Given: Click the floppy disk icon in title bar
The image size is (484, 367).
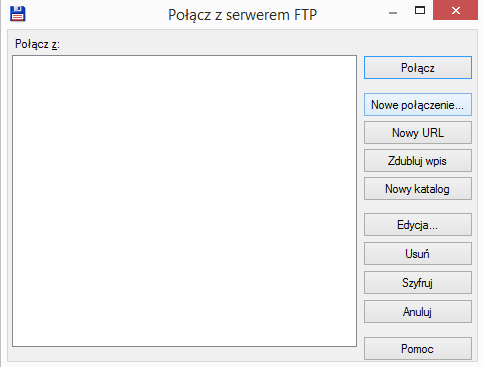Looking at the screenshot, I should (x=18, y=14).
